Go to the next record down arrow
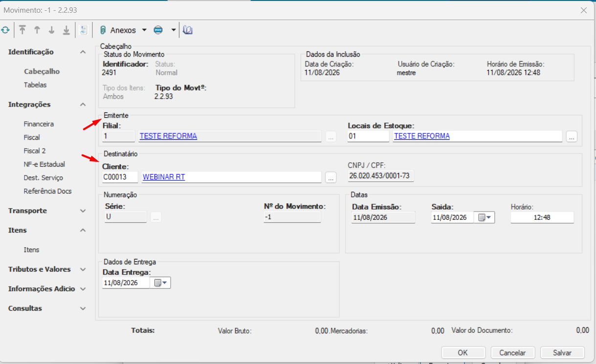The height and width of the screenshot is (364, 596). click(51, 30)
